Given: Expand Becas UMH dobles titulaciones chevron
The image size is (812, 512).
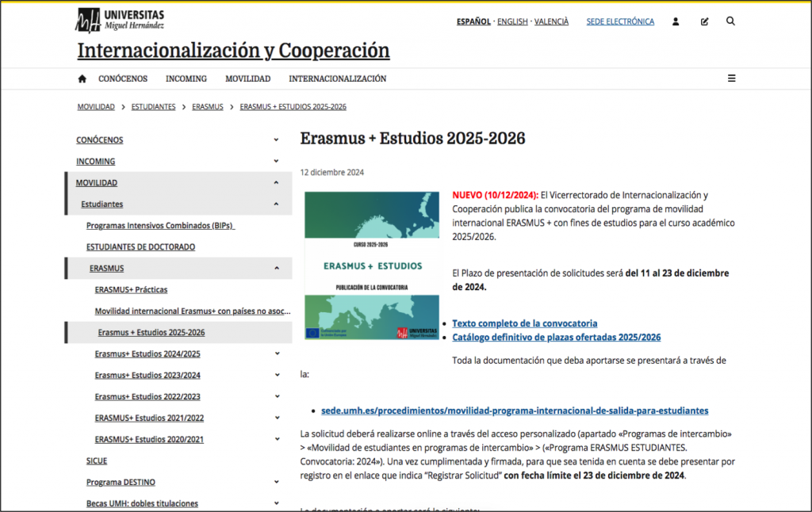Looking at the screenshot, I should click(277, 503).
